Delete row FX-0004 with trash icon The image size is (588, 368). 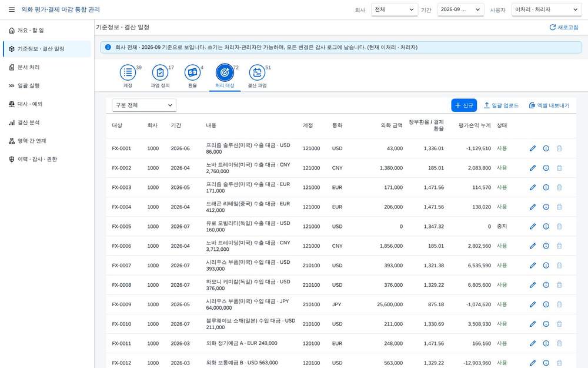coord(559,207)
